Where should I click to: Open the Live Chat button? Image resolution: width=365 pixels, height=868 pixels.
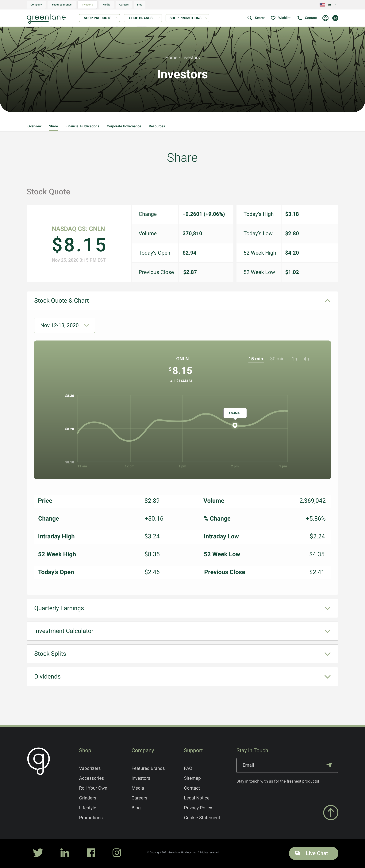pos(313,853)
